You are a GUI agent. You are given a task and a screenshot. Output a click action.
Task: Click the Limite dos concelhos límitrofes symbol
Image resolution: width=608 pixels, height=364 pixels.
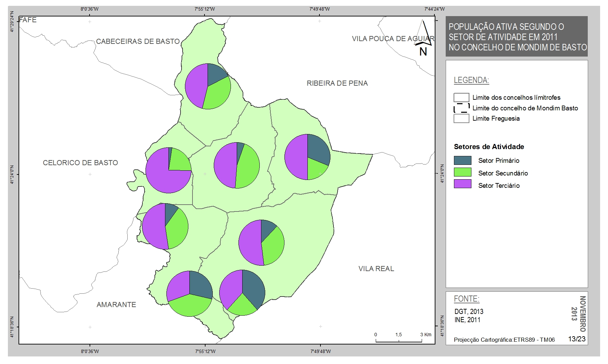point(461,98)
